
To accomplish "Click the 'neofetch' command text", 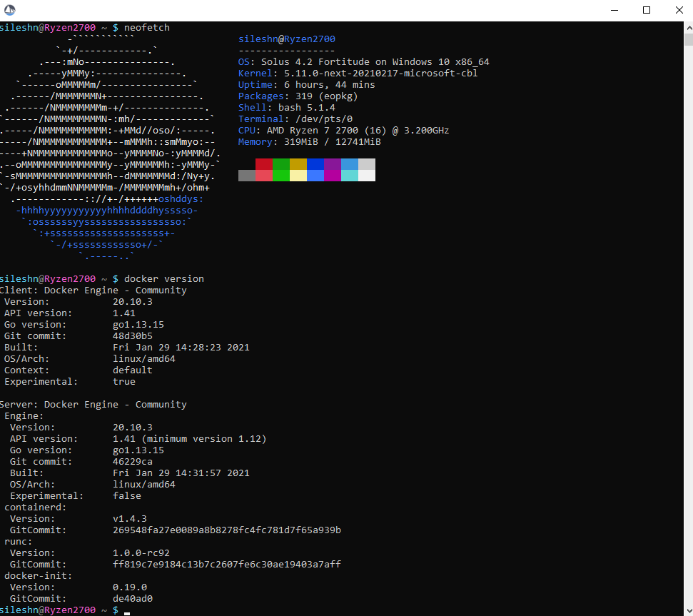I will tap(147, 27).
